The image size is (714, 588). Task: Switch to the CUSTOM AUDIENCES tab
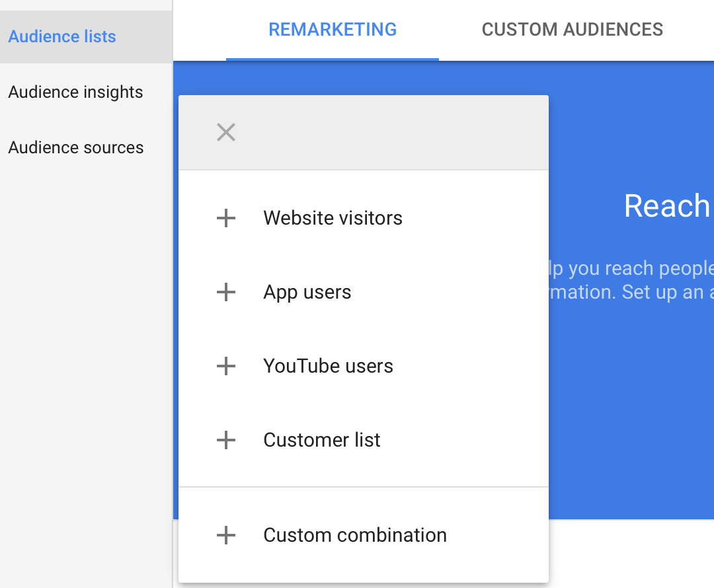click(x=573, y=30)
